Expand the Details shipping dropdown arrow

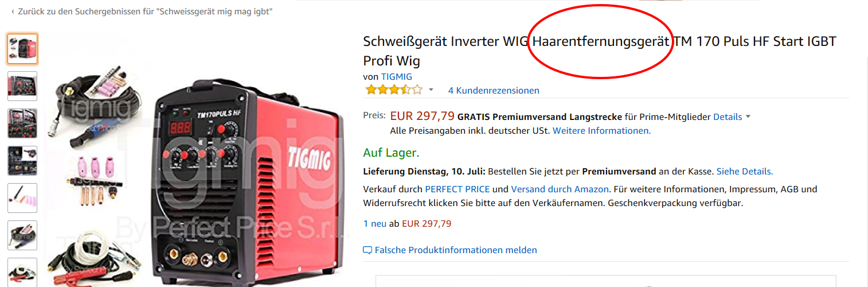(748, 117)
